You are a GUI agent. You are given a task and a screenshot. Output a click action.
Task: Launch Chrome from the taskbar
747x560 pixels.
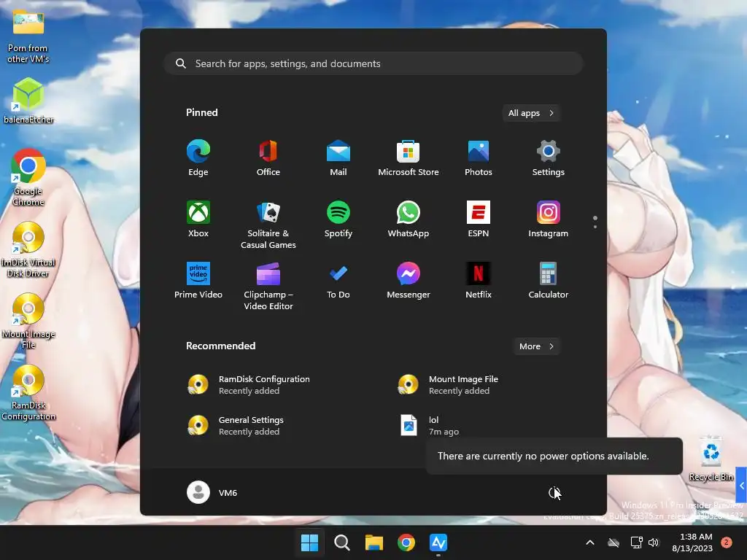pos(406,542)
